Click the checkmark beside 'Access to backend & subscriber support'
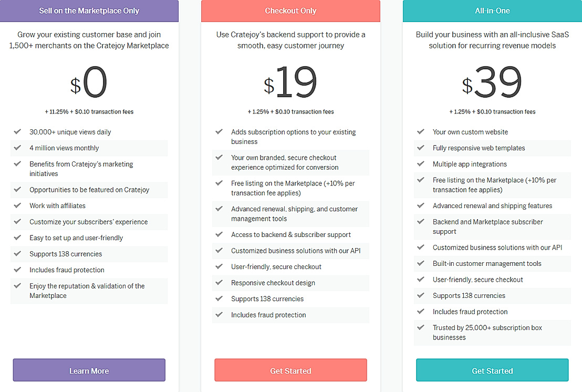 tap(219, 234)
